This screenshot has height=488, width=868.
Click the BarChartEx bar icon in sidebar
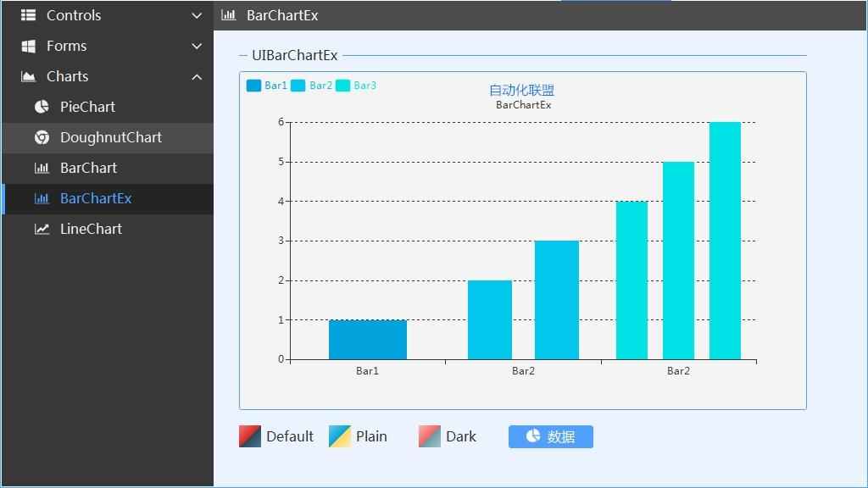42,198
